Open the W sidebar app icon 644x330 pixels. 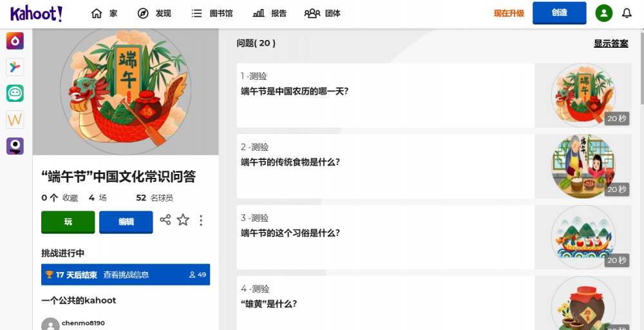click(x=15, y=120)
